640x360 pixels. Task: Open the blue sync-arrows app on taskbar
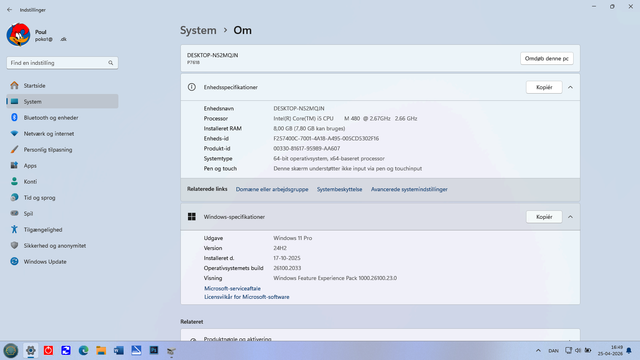pyautogui.click(x=66, y=351)
